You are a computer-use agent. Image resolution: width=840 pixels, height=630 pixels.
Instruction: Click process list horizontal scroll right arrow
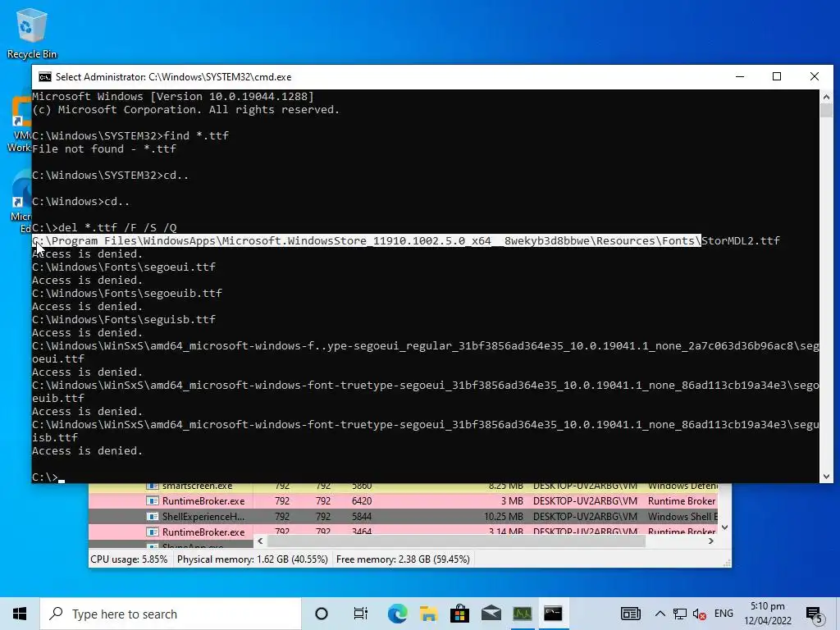tap(711, 541)
